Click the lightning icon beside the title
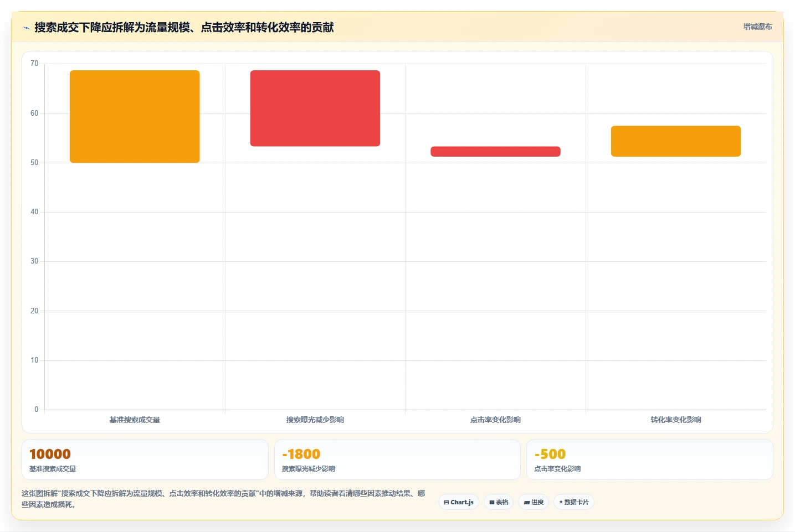Screen dimensions: 795x532 pyautogui.click(x=26, y=28)
